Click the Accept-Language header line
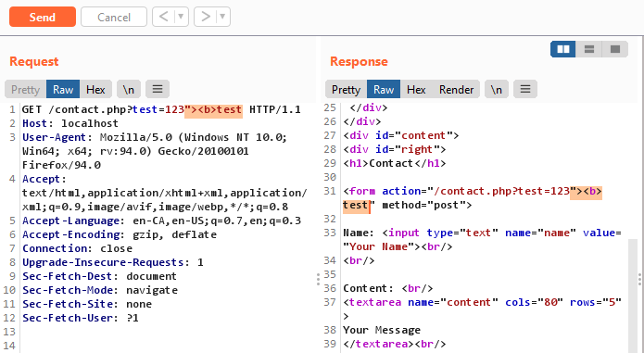644x353 pixels. [x=161, y=221]
